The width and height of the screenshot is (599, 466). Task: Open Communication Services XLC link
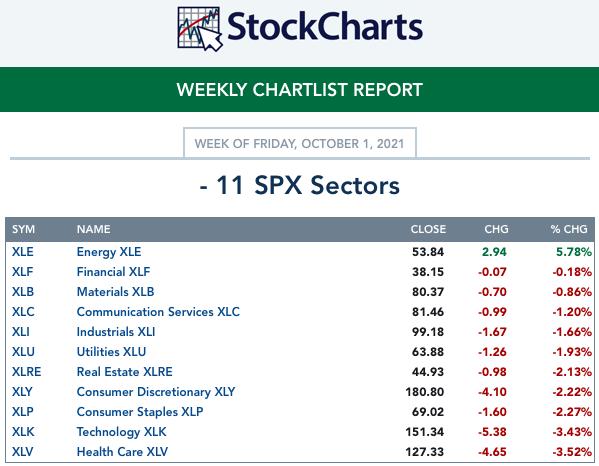click(158, 312)
